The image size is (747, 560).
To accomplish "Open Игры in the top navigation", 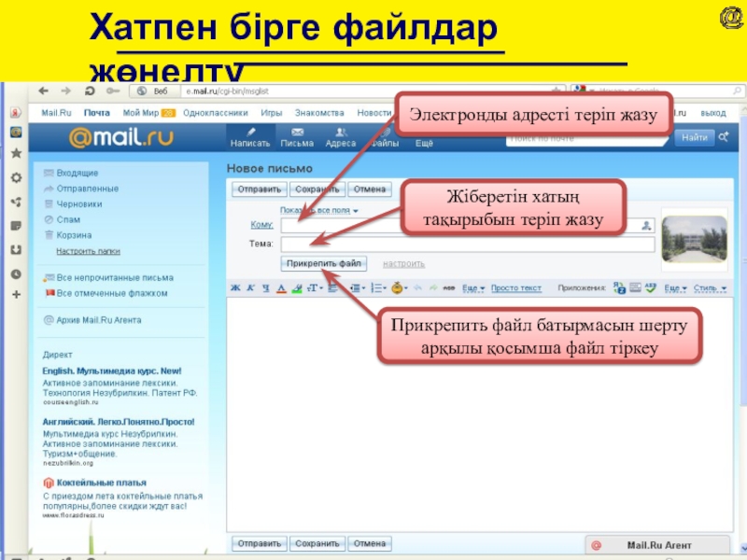I will point(272,113).
